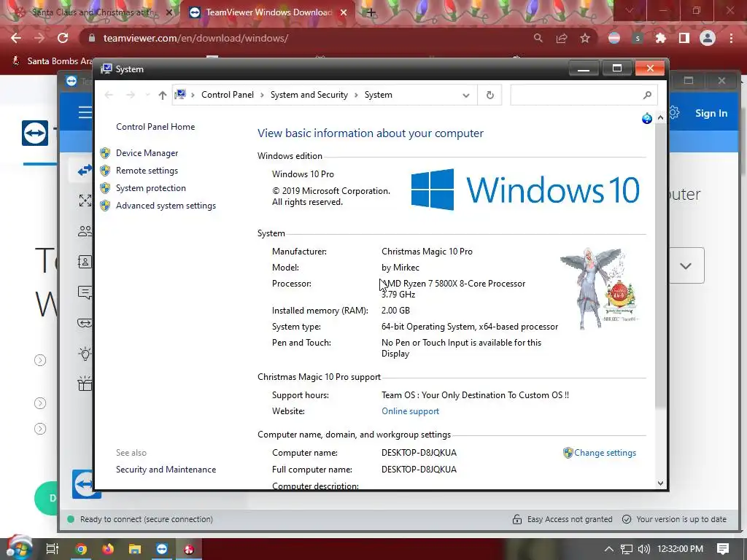Click the Remote settings shield icon
The image size is (747, 560).
pyautogui.click(x=105, y=171)
